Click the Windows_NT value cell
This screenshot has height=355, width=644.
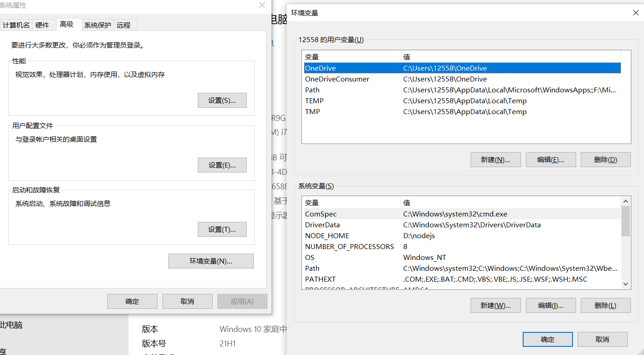(425, 258)
